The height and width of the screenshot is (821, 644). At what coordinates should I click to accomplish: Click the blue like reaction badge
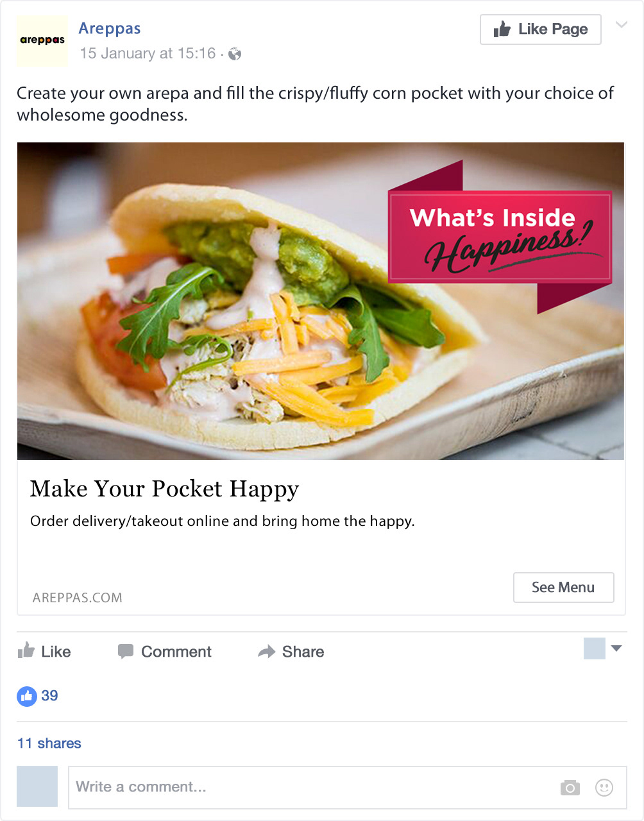27,696
